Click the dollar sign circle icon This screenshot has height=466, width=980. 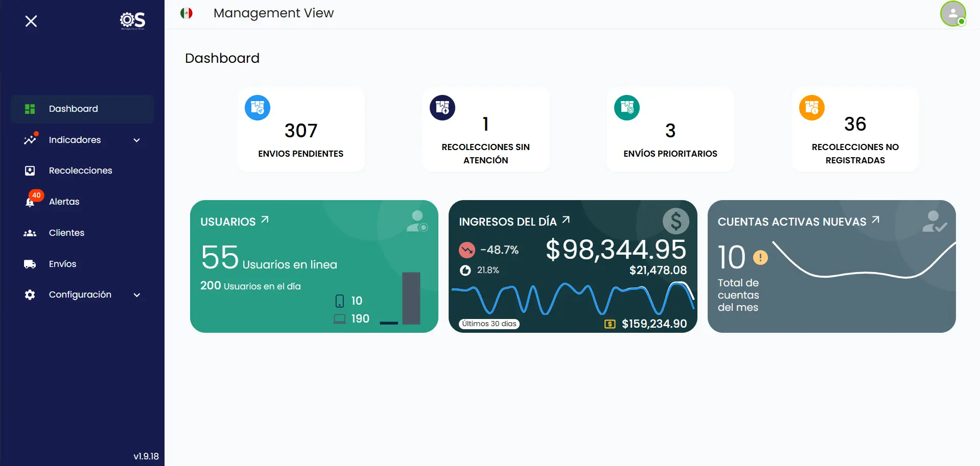(676, 221)
